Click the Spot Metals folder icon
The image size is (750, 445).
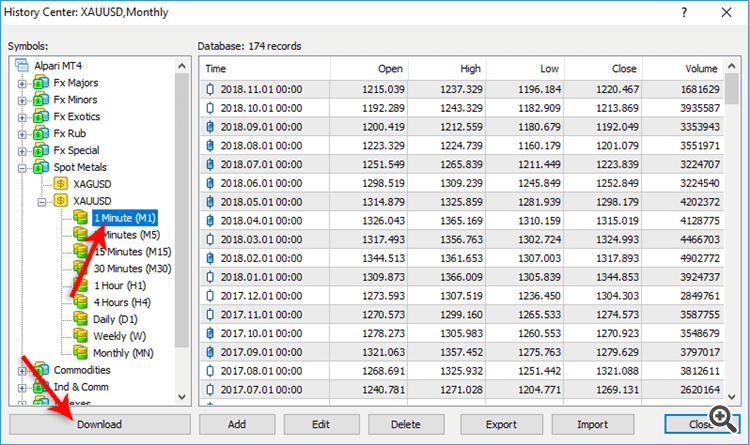pyautogui.click(x=40, y=167)
